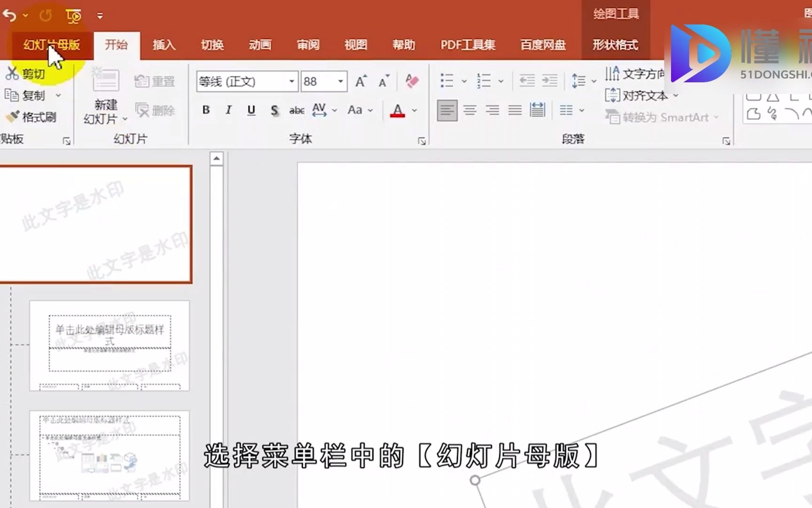Open the font size dropdown showing 88

click(341, 81)
